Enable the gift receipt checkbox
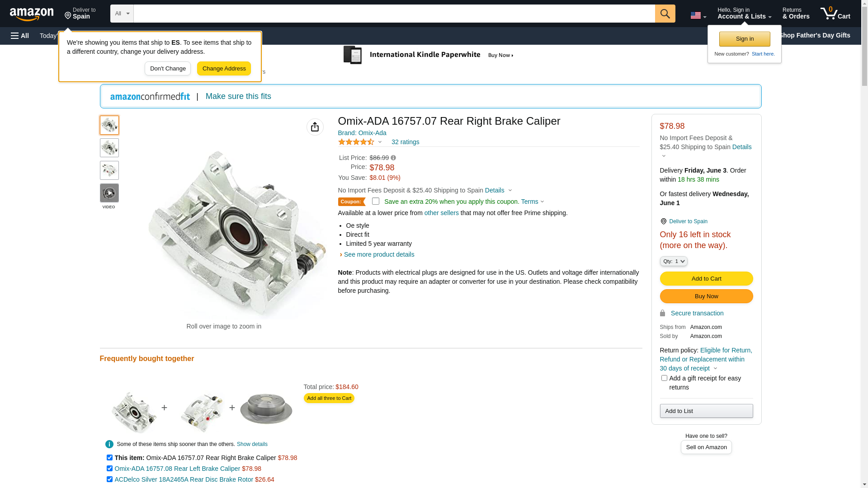Image resolution: width=868 pixels, height=488 pixels. click(664, 378)
